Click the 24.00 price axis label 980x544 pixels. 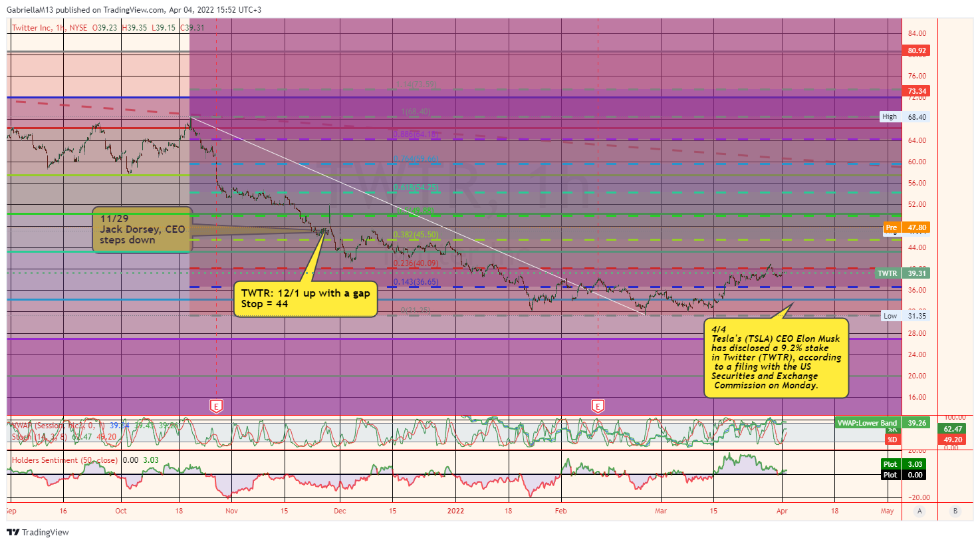[x=917, y=354]
